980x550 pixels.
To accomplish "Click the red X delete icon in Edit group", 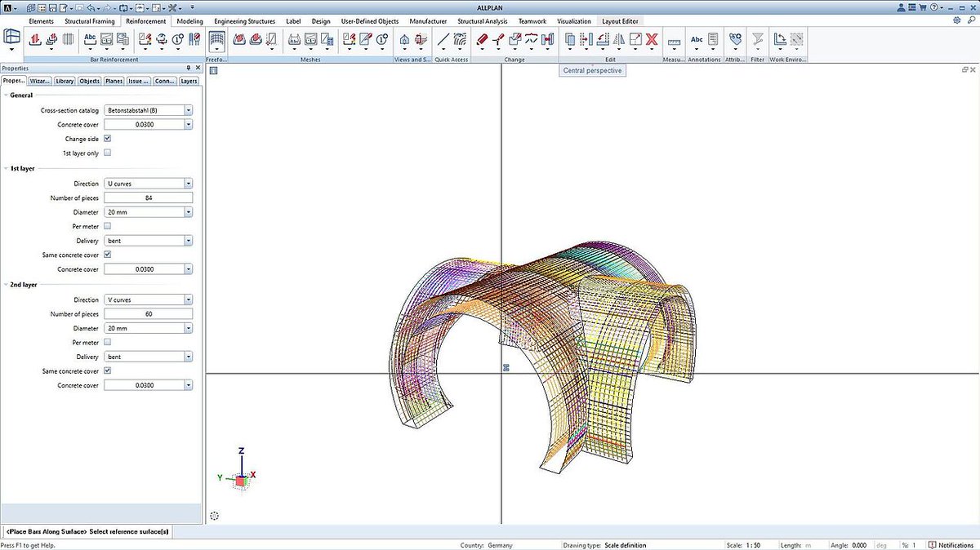I will [652, 38].
